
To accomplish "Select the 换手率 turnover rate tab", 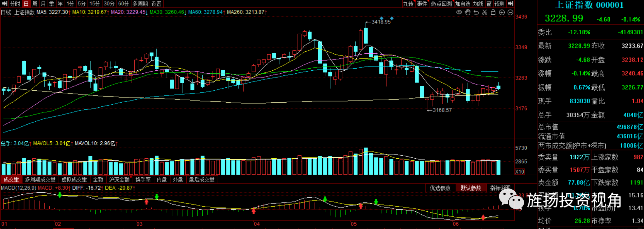I will (x=143, y=179).
